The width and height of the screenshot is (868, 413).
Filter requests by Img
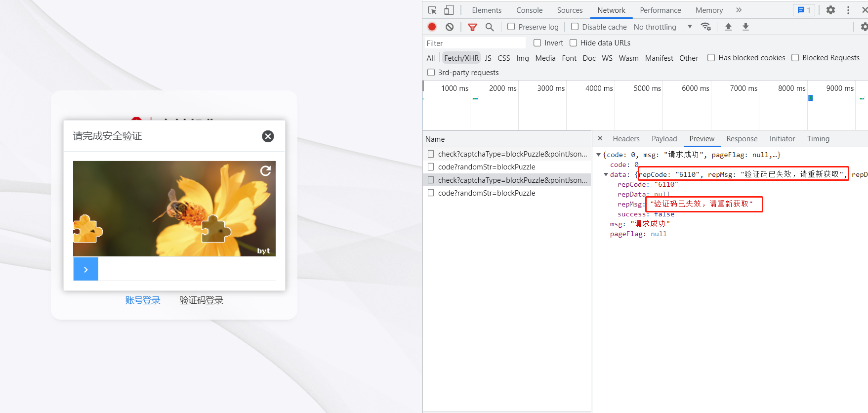click(x=523, y=58)
